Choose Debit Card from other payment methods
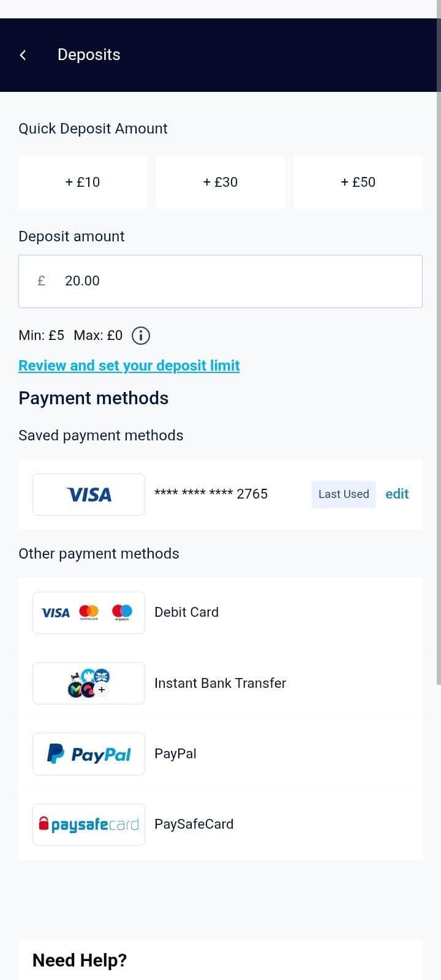Image resolution: width=441 pixels, height=980 pixels. pyautogui.click(x=186, y=612)
